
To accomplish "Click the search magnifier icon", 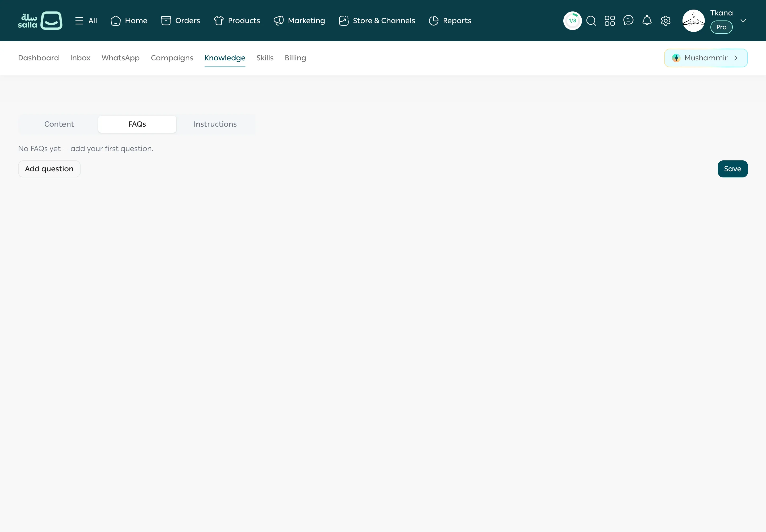I will 591,21.
